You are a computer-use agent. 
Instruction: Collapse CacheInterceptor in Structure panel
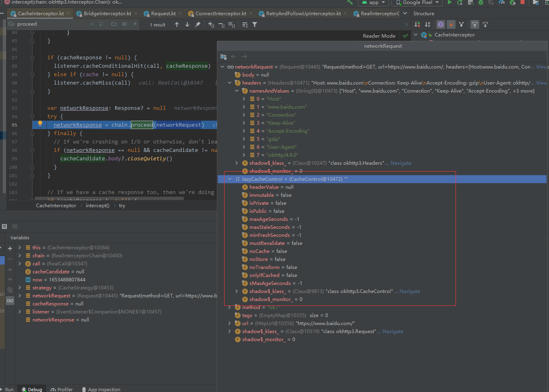point(415,35)
